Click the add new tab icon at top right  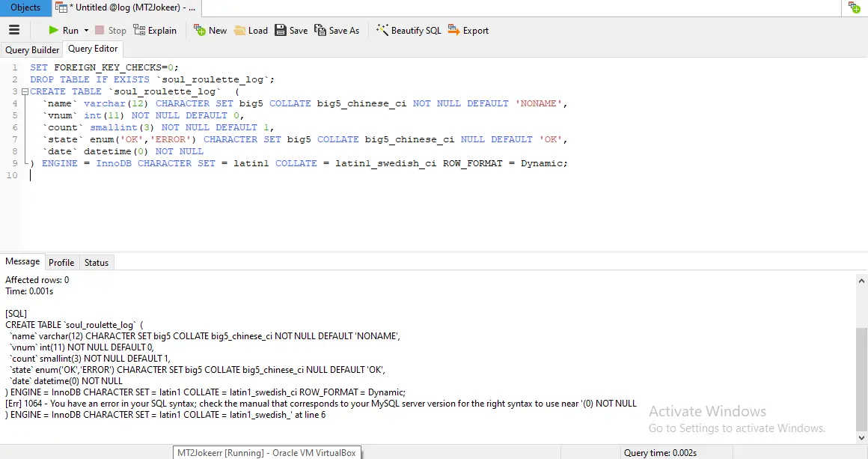pyautogui.click(x=853, y=7)
